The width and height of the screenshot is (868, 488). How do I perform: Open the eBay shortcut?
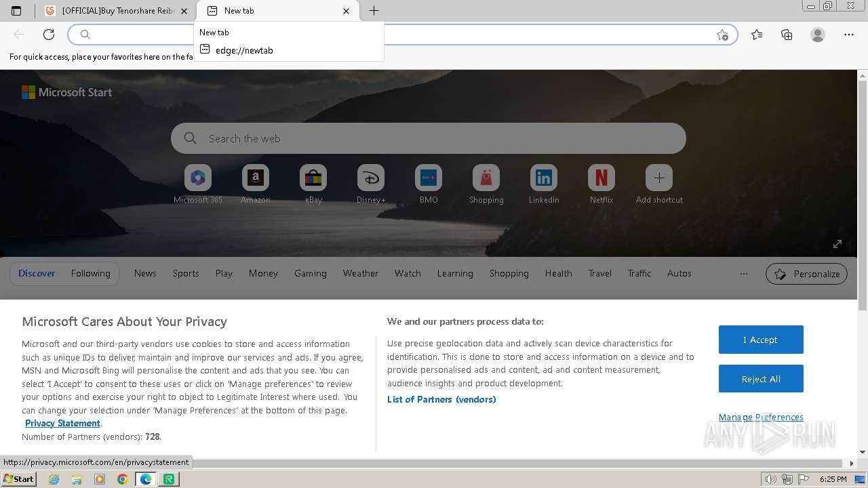[x=313, y=184]
